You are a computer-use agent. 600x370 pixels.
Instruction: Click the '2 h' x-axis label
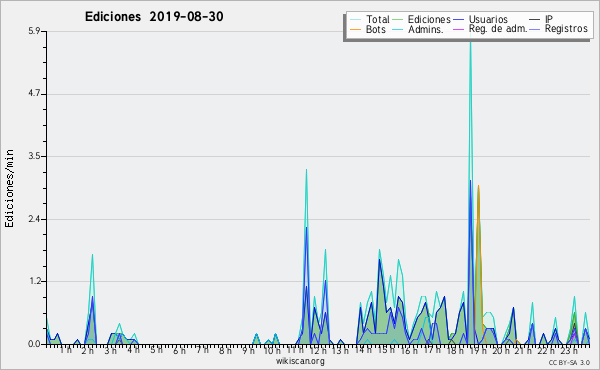[88, 351]
